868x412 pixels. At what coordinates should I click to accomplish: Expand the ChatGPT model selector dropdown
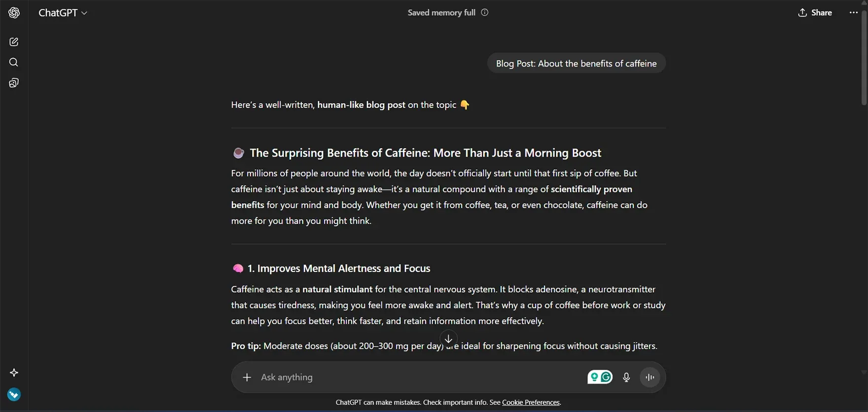tap(63, 13)
